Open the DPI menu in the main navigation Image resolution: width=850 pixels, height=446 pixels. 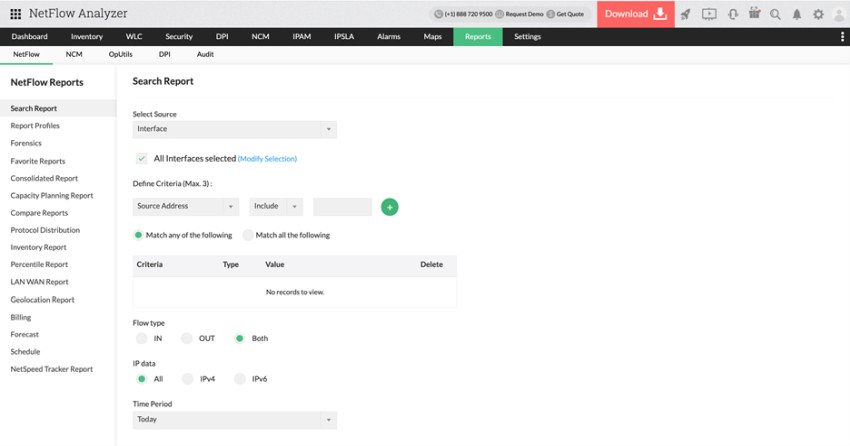(x=222, y=36)
